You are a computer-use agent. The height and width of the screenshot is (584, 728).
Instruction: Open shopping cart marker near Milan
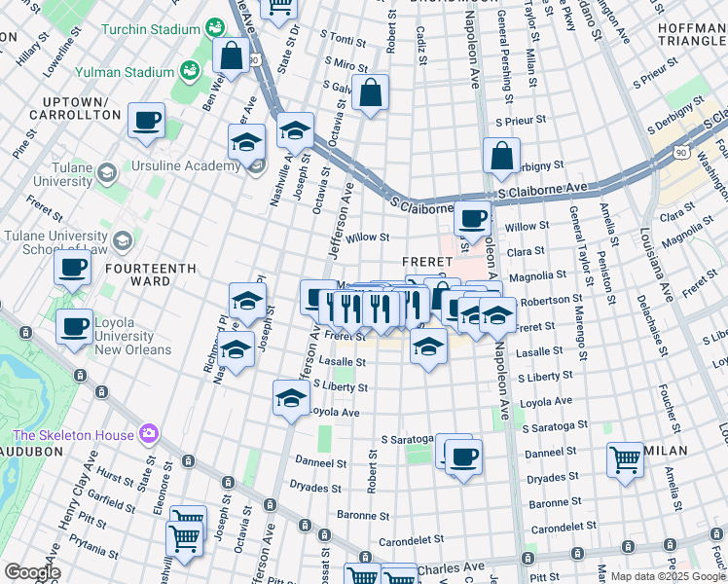(625, 463)
